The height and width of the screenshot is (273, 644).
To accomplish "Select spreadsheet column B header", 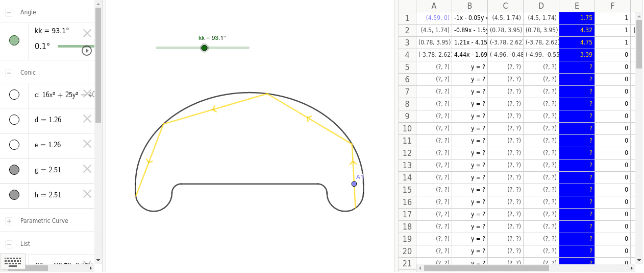I will click(x=469, y=6).
